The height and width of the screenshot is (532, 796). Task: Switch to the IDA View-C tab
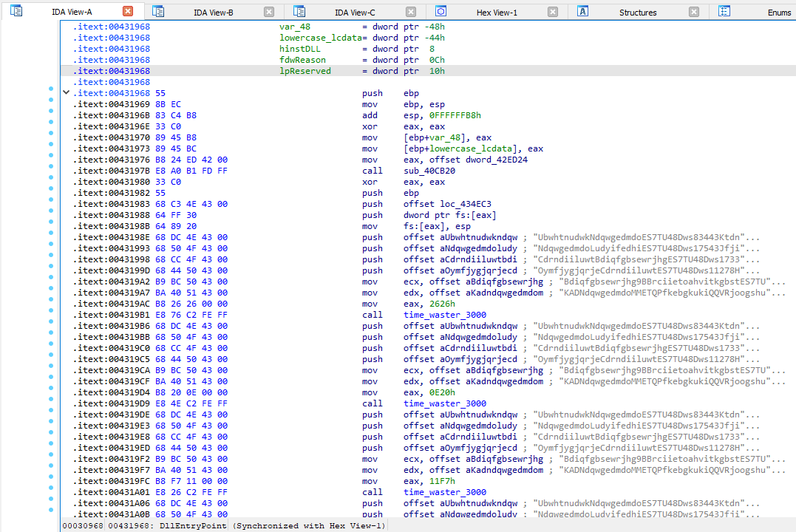pos(355,12)
